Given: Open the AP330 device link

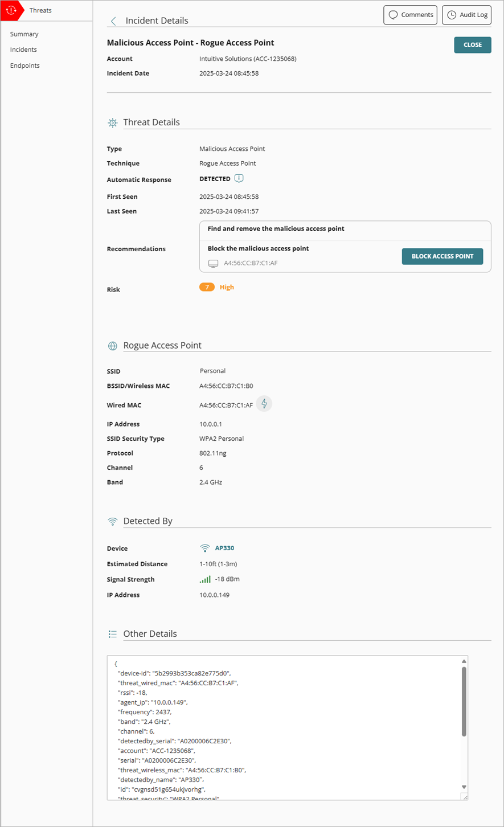Looking at the screenshot, I should (223, 548).
